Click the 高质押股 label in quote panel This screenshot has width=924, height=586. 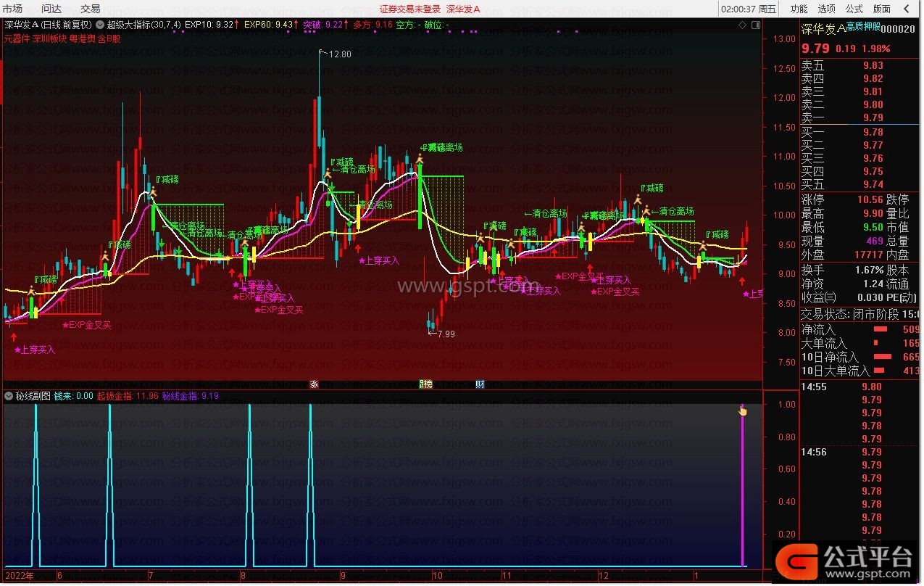pyautogui.click(x=863, y=26)
